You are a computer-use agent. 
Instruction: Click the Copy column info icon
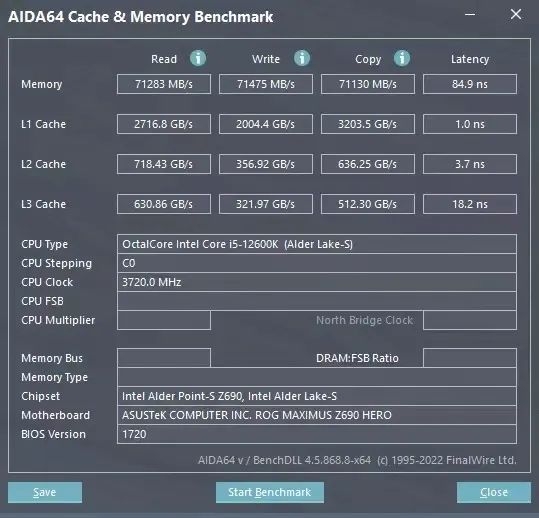tap(402, 58)
